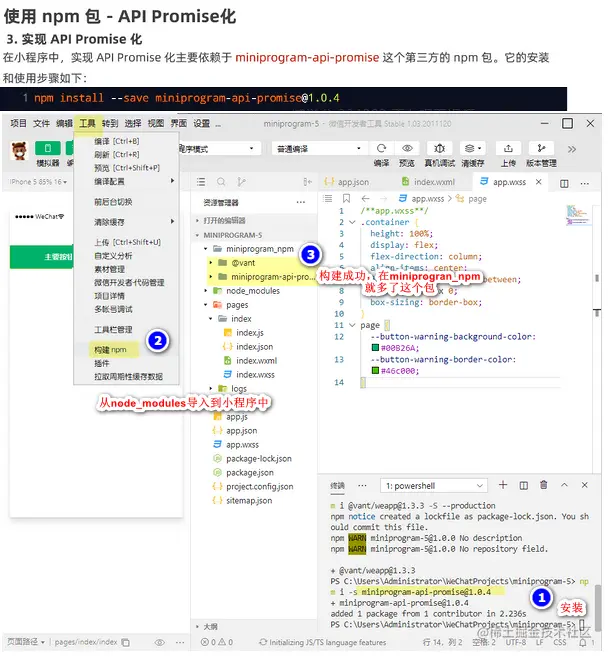Switch to the app.json tab
The height and width of the screenshot is (657, 609).
(347, 182)
